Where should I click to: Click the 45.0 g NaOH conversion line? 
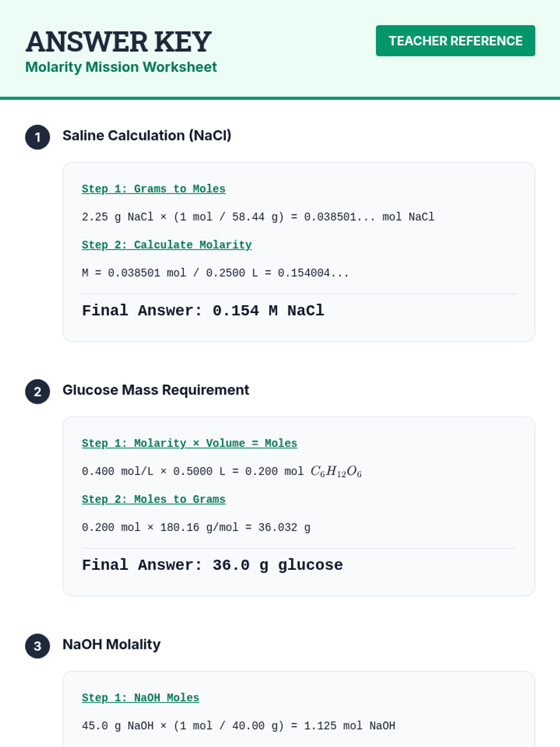(x=238, y=726)
